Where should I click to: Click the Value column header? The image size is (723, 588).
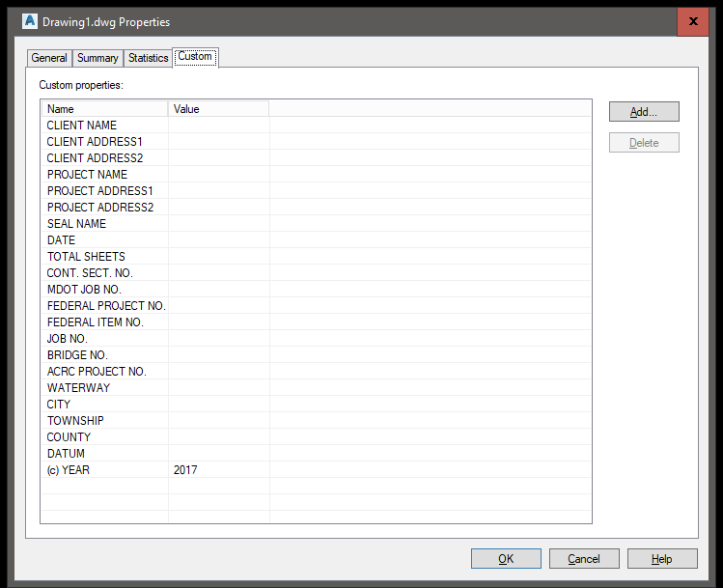(x=218, y=109)
